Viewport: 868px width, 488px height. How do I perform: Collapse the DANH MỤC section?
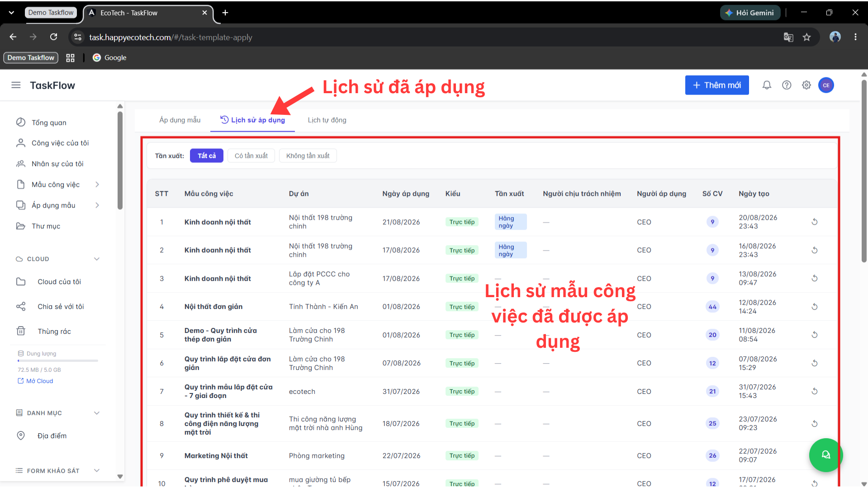(x=97, y=413)
